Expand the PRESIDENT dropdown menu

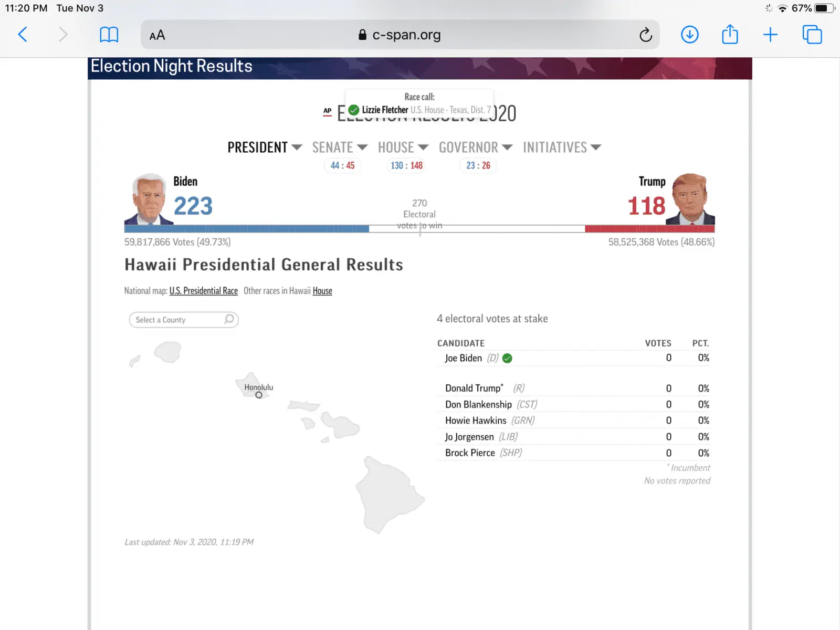(264, 148)
